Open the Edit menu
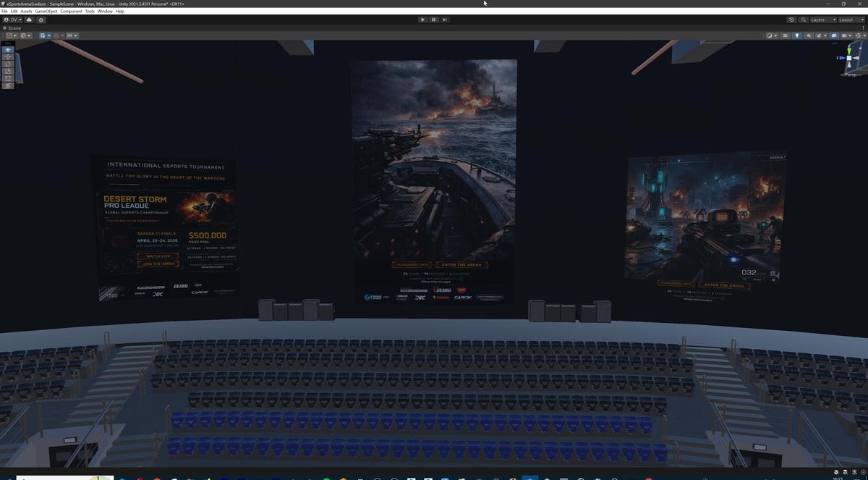The image size is (868, 480). 14,12
